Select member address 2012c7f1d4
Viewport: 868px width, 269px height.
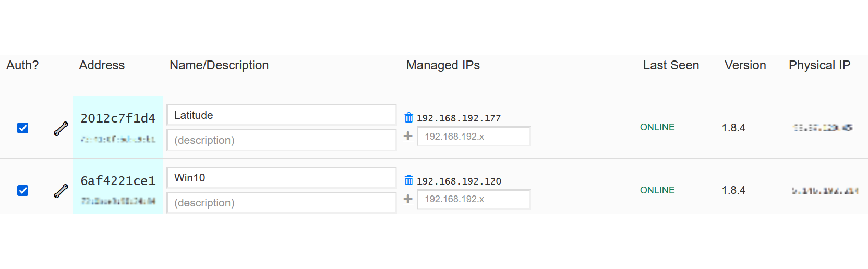[118, 118]
